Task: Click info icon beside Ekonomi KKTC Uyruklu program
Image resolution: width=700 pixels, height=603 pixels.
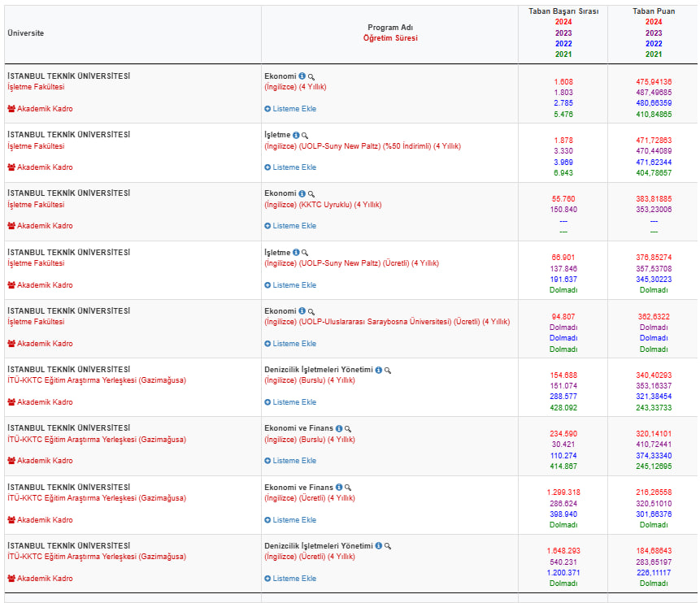Action: 302,193
